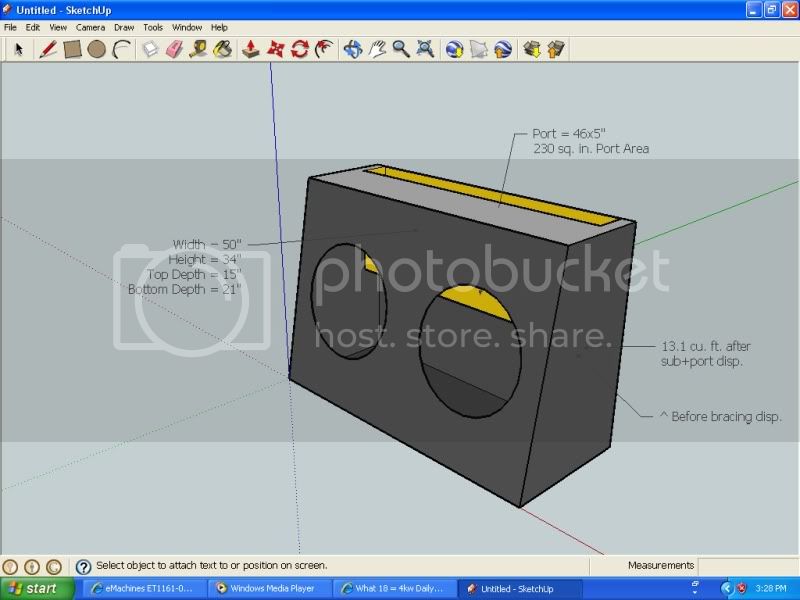Select the Pan hand tool

pyautogui.click(x=377, y=49)
